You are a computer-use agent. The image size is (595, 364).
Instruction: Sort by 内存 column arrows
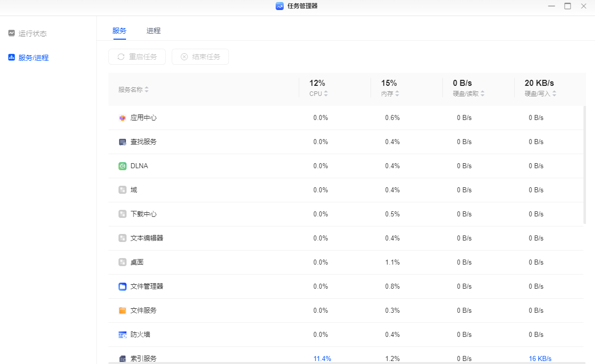(397, 93)
